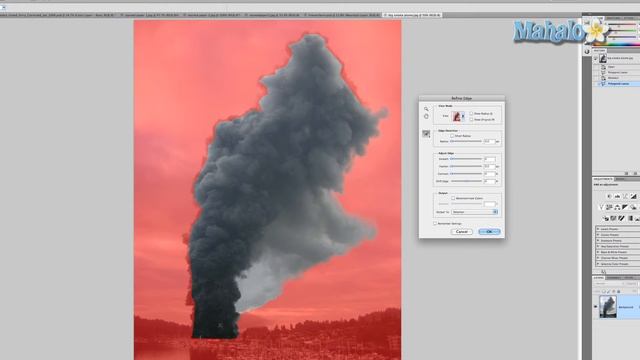
Task: Click Cancel in Refine Edge dialog
Action: (x=462, y=231)
